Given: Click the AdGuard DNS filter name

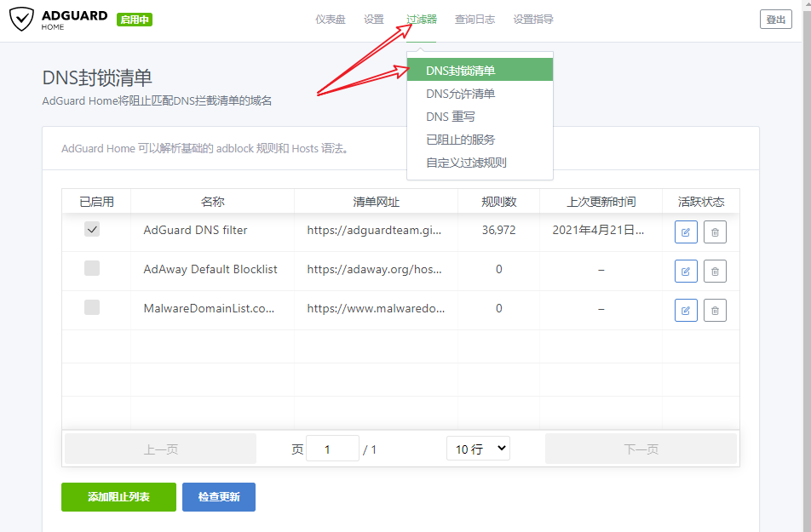Looking at the screenshot, I should click(196, 230).
